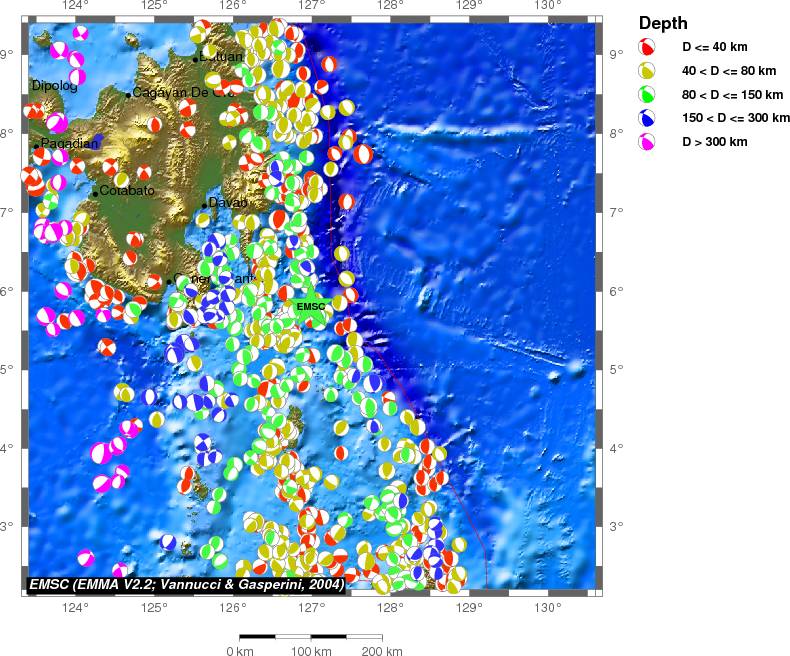Image resolution: width=790 pixels, height=656 pixels.
Task: Click the Cagayan De Oro city label
Action: [172, 92]
